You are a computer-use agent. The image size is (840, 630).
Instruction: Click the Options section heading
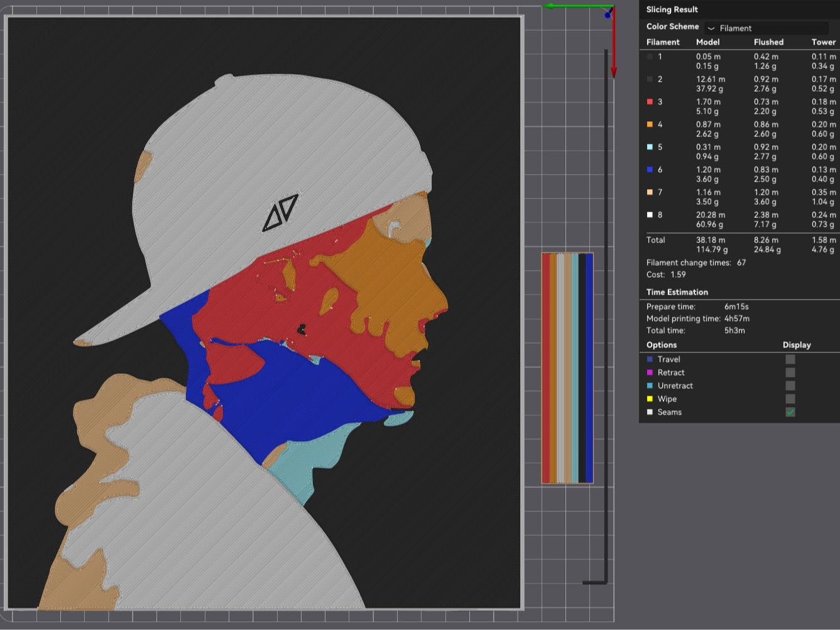pos(662,345)
